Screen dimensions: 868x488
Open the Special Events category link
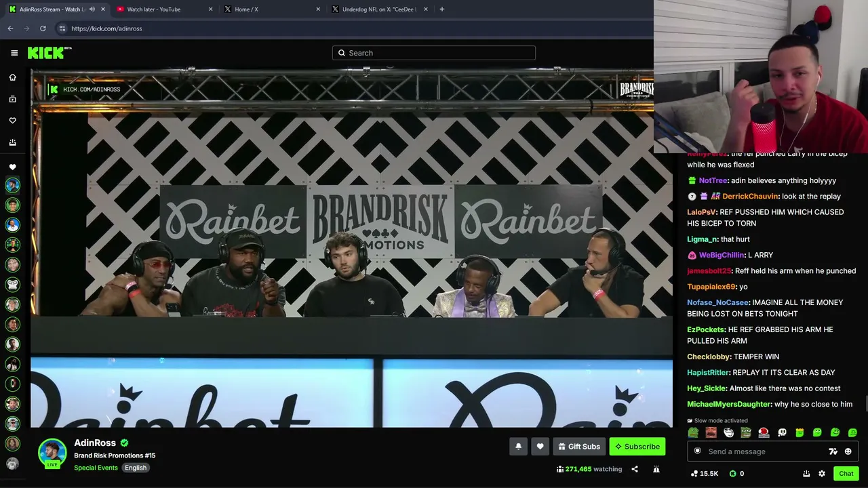96,468
